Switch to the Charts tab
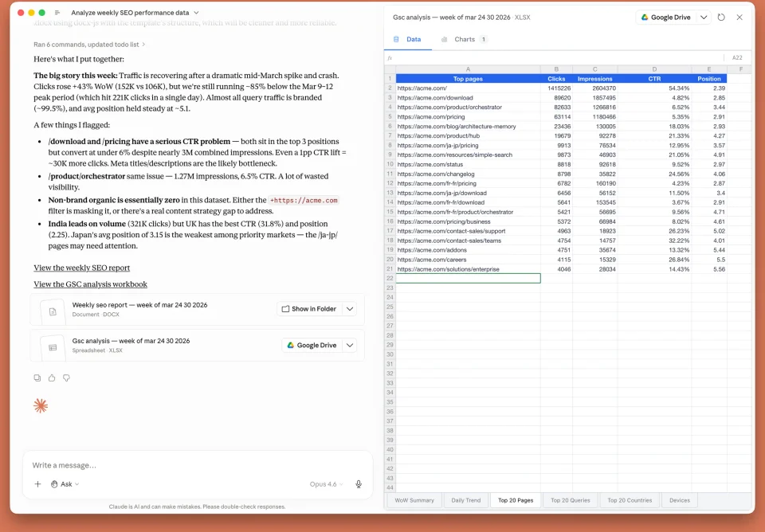Image resolution: width=765 pixels, height=532 pixels. click(x=464, y=39)
